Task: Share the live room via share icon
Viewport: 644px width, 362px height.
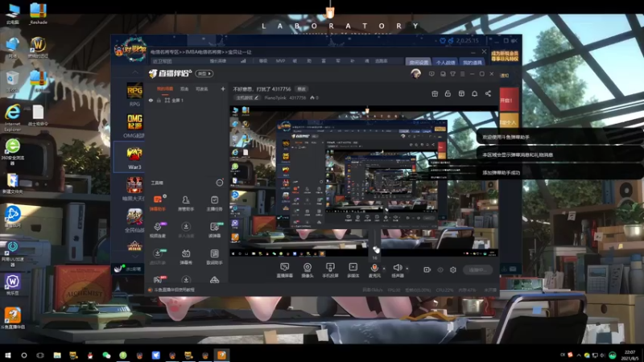Action: pyautogui.click(x=488, y=93)
